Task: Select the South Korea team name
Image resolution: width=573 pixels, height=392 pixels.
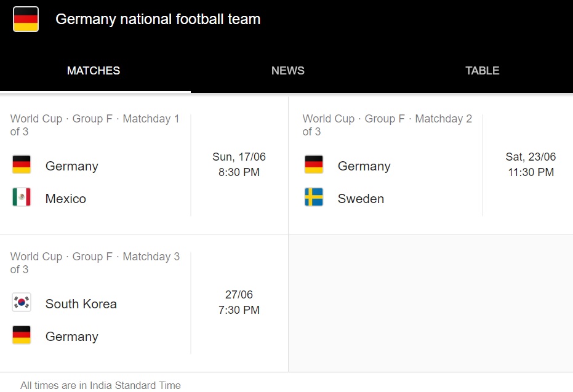Action: point(81,304)
